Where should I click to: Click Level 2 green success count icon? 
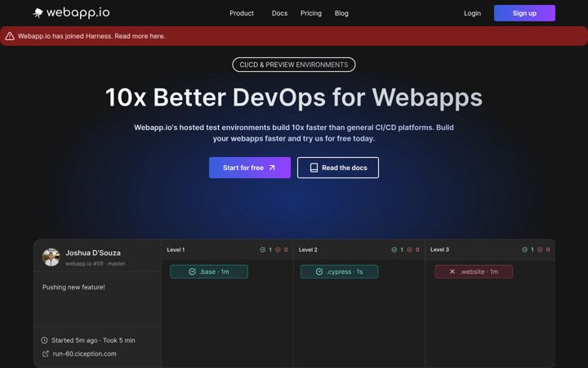394,249
